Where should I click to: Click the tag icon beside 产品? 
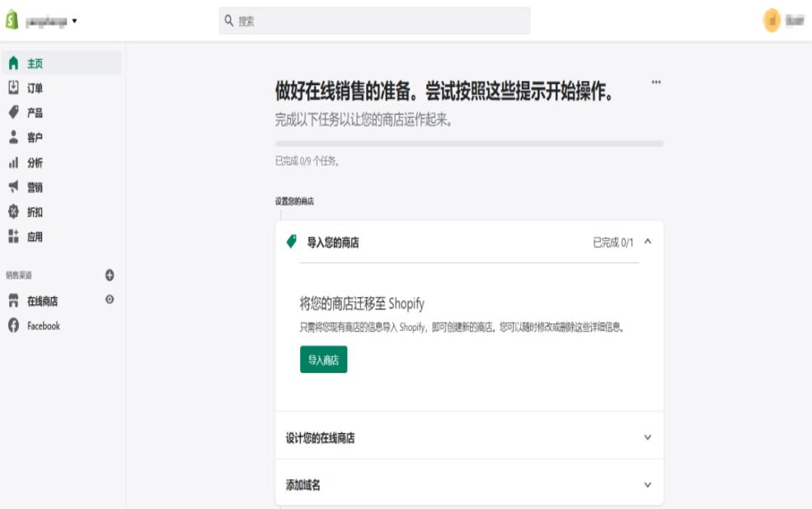click(13, 112)
